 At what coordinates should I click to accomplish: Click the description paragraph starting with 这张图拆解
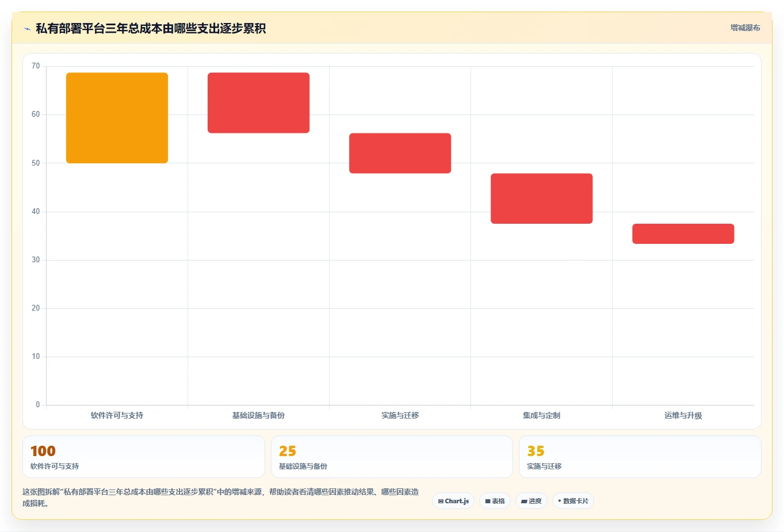tap(220, 497)
